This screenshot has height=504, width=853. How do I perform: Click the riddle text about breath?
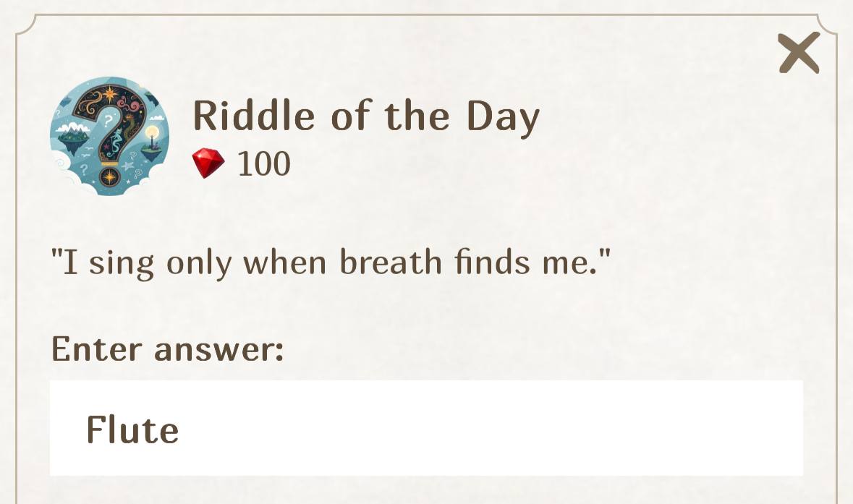pos(331,262)
